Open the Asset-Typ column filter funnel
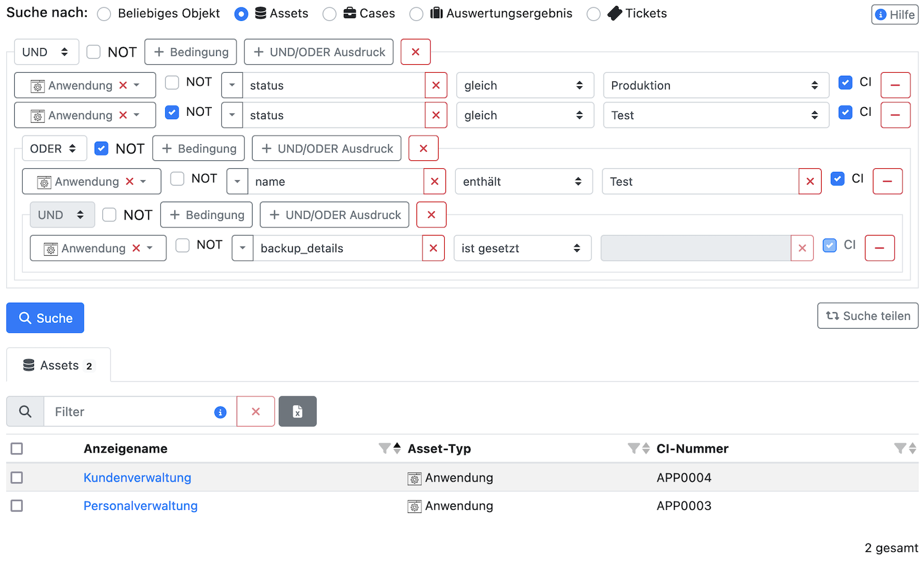Image resolution: width=924 pixels, height=561 pixels. [633, 448]
